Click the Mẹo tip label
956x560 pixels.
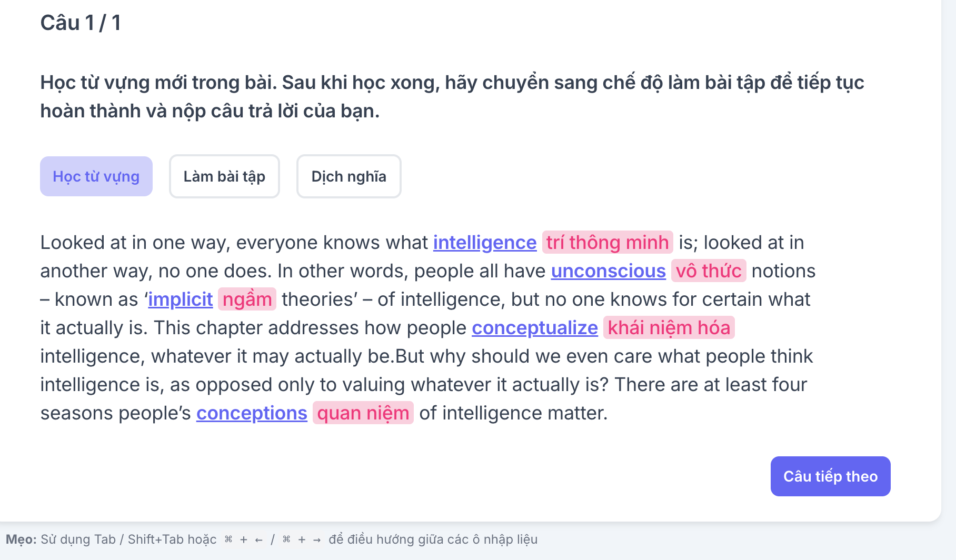pos(21,539)
